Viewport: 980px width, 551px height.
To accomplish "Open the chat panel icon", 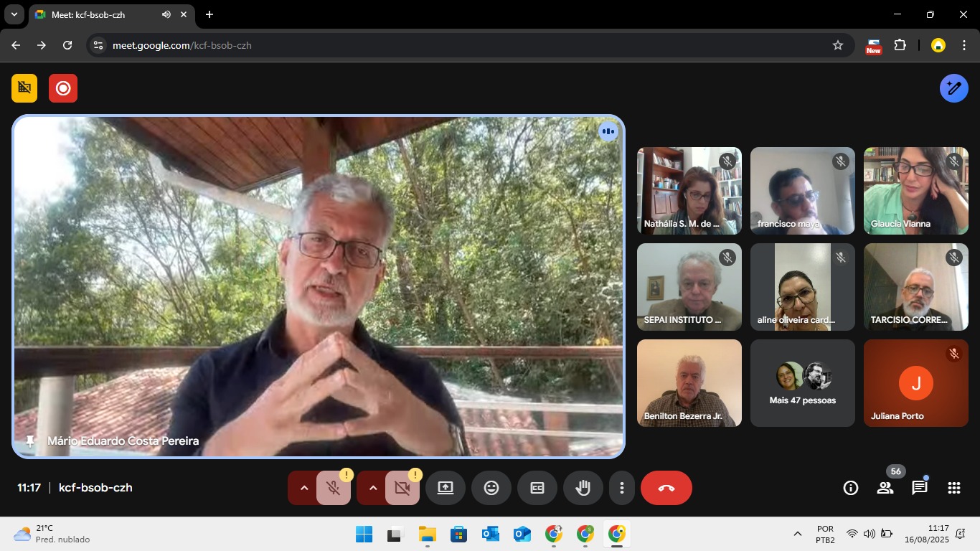I will 919,488.
